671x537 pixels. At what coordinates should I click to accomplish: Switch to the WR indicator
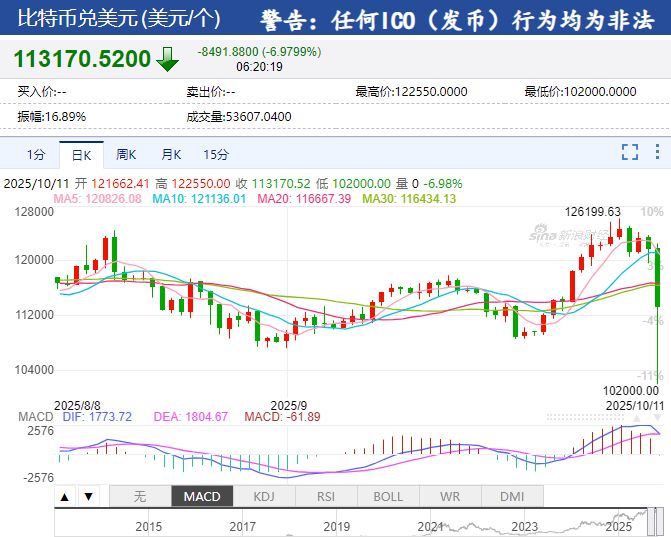click(x=450, y=496)
